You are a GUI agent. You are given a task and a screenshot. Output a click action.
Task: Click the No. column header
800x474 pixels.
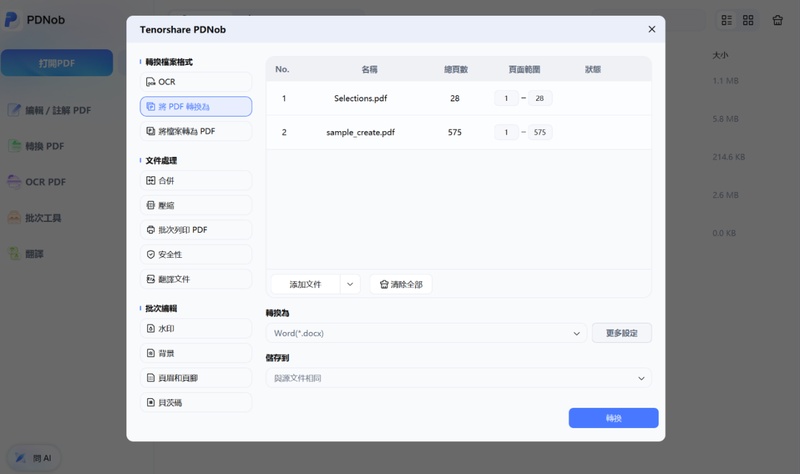pyautogui.click(x=282, y=69)
